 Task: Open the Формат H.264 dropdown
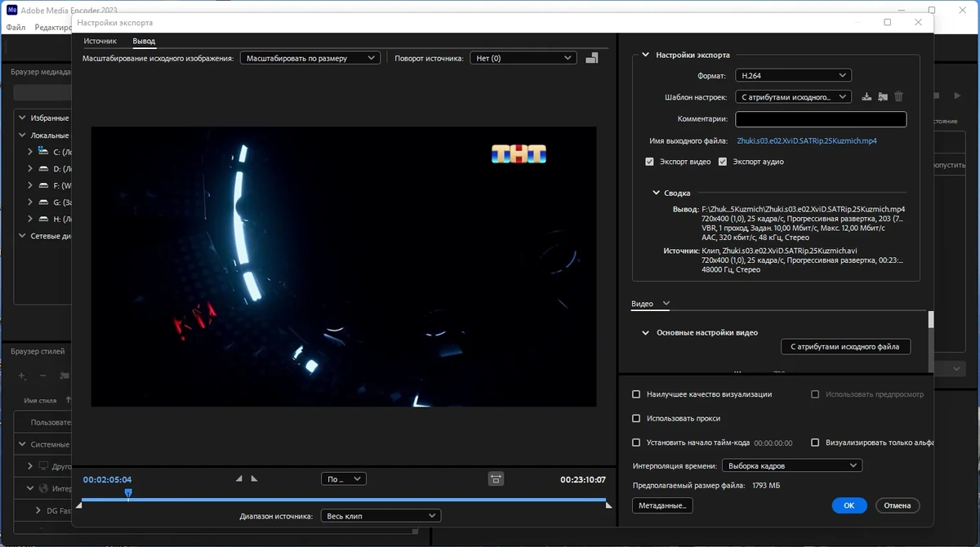pyautogui.click(x=793, y=75)
